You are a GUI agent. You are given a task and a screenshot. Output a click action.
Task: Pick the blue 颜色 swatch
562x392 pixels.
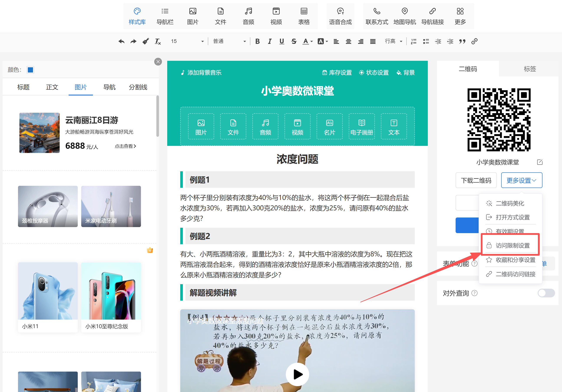[x=31, y=70]
